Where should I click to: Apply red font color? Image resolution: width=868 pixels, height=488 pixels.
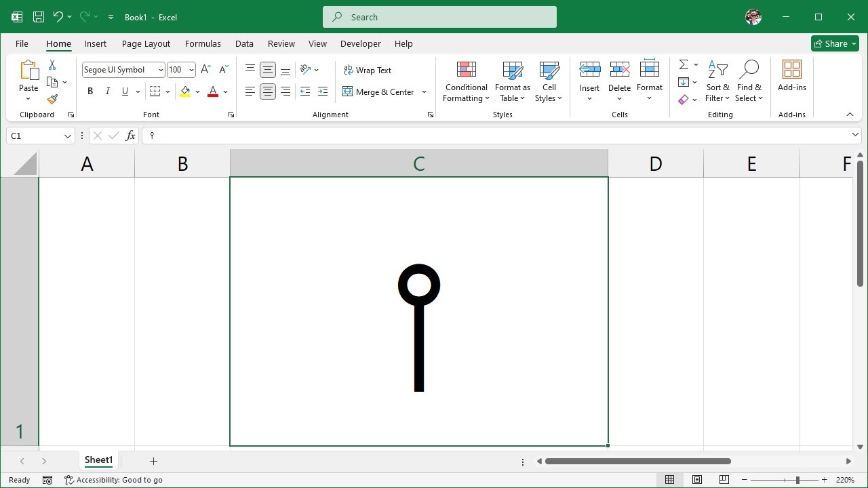(x=213, y=91)
